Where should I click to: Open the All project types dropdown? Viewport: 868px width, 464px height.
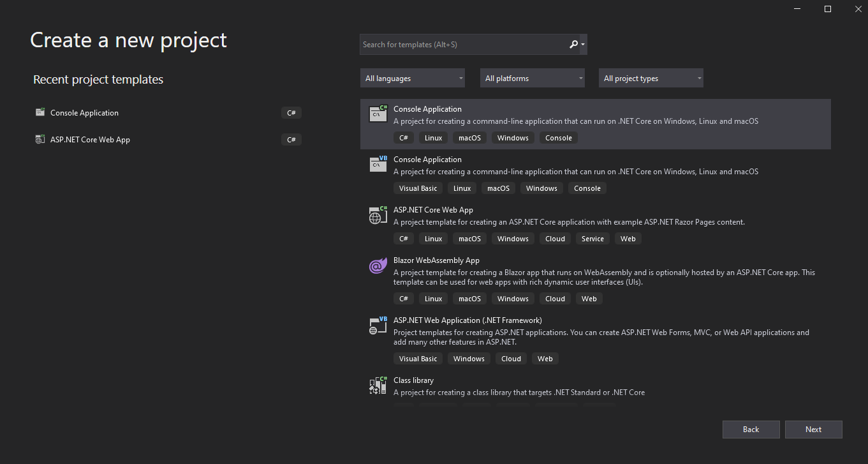(651, 79)
